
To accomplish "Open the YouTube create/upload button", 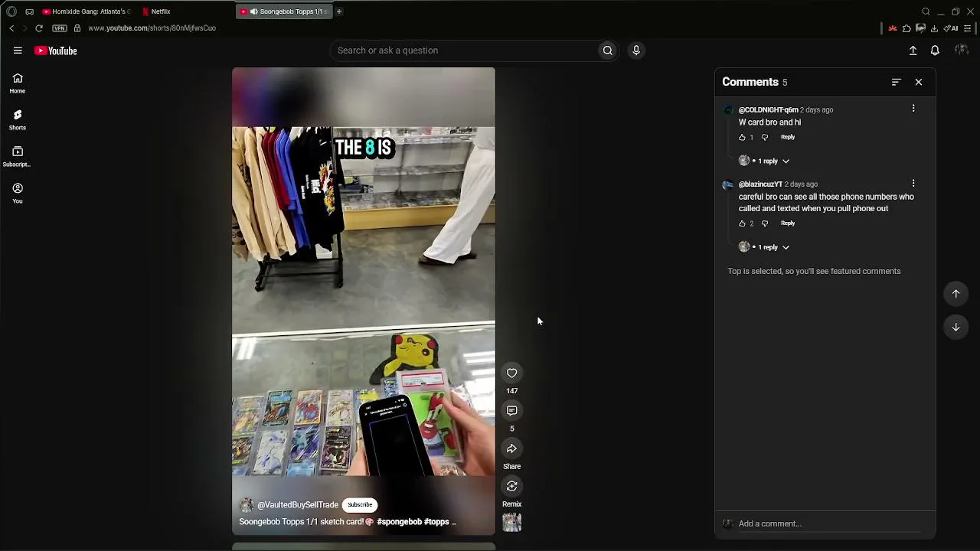I will pyautogui.click(x=913, y=51).
